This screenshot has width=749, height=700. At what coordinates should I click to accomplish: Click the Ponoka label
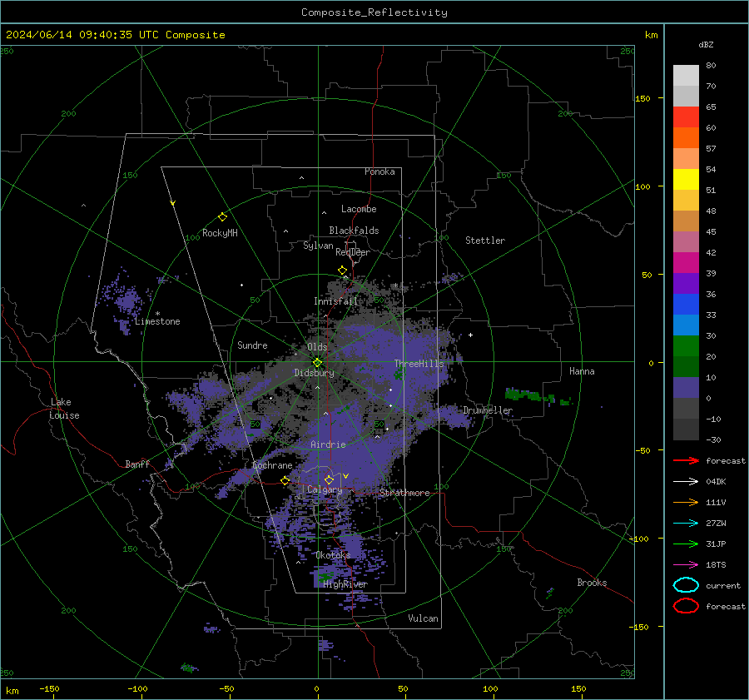pyautogui.click(x=379, y=171)
